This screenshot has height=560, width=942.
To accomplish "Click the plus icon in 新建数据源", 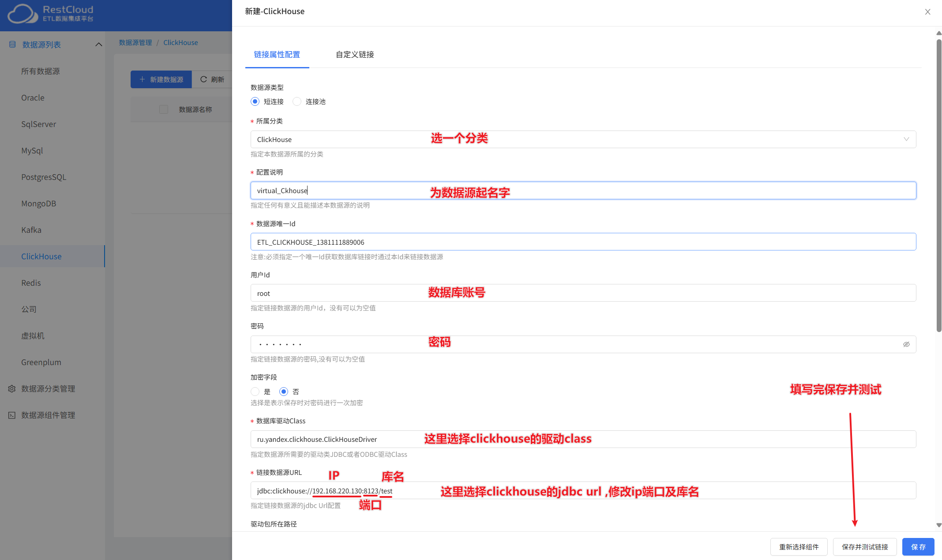I will point(142,79).
